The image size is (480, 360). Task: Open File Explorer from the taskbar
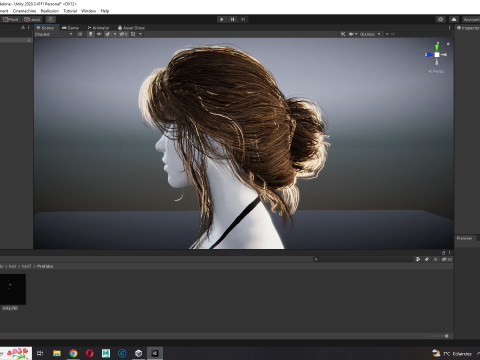[57, 353]
